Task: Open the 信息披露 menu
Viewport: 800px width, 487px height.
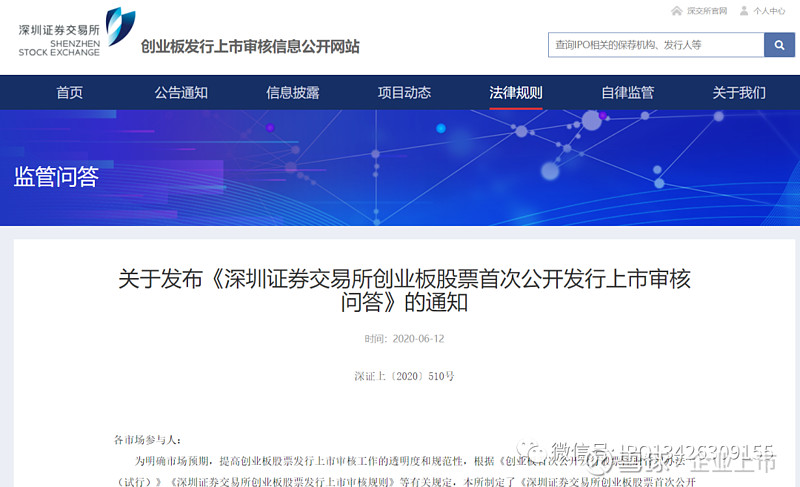Action: (293, 93)
